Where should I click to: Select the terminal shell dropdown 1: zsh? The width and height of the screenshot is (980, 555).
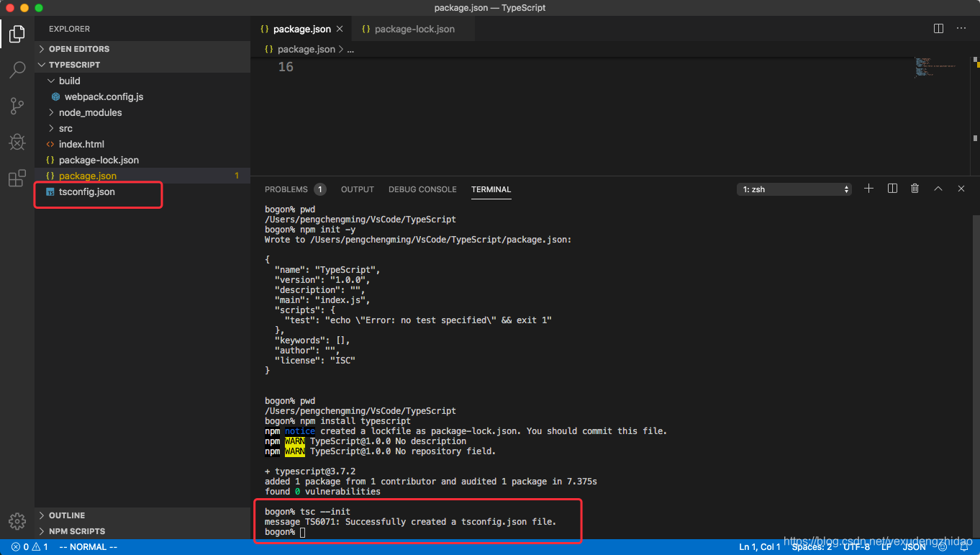794,189
